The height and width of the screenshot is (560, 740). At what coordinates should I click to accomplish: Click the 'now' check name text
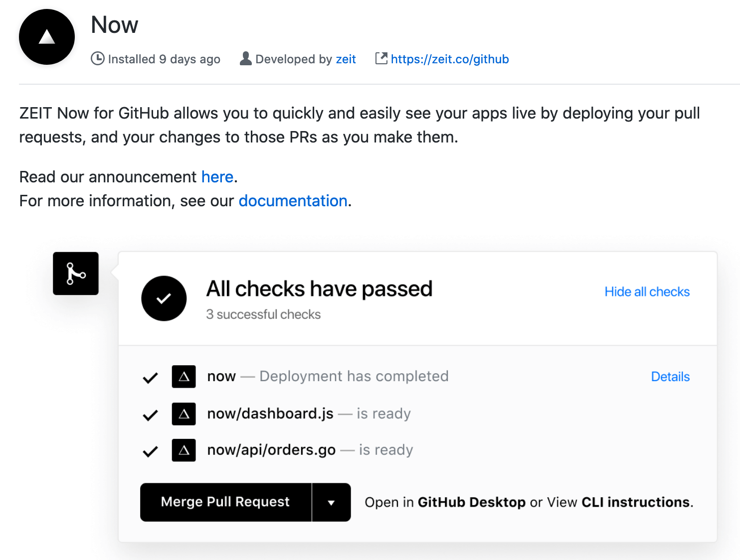tap(221, 377)
